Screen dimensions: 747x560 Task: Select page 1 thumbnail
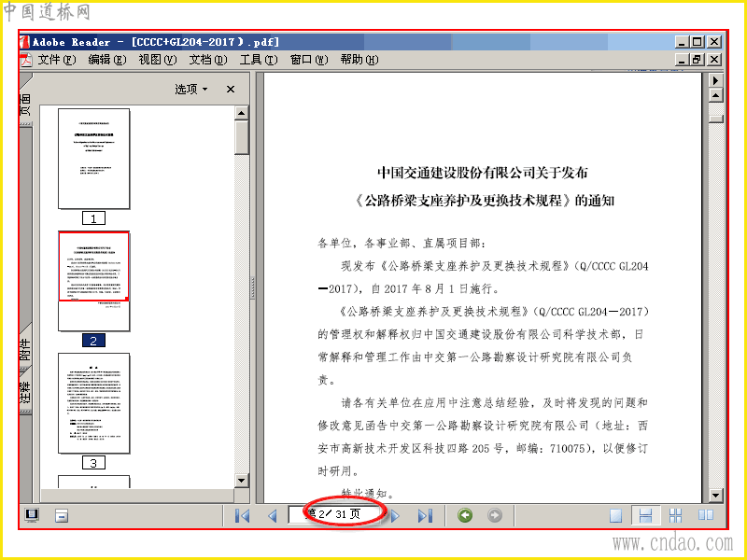(x=94, y=159)
